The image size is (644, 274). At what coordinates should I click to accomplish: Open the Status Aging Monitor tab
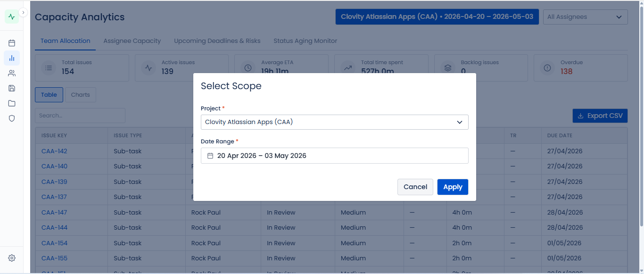pos(305,41)
